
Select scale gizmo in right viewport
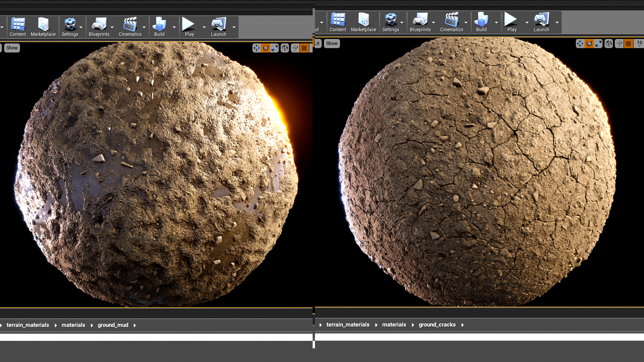click(x=598, y=43)
